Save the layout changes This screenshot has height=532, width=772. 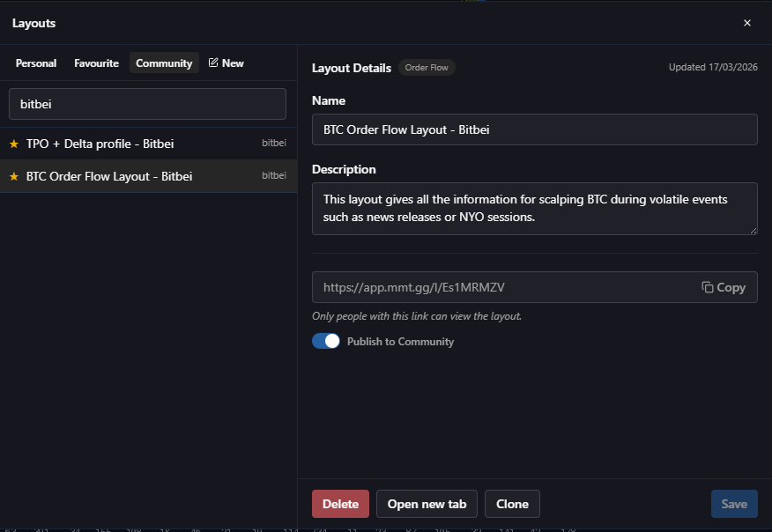734,504
